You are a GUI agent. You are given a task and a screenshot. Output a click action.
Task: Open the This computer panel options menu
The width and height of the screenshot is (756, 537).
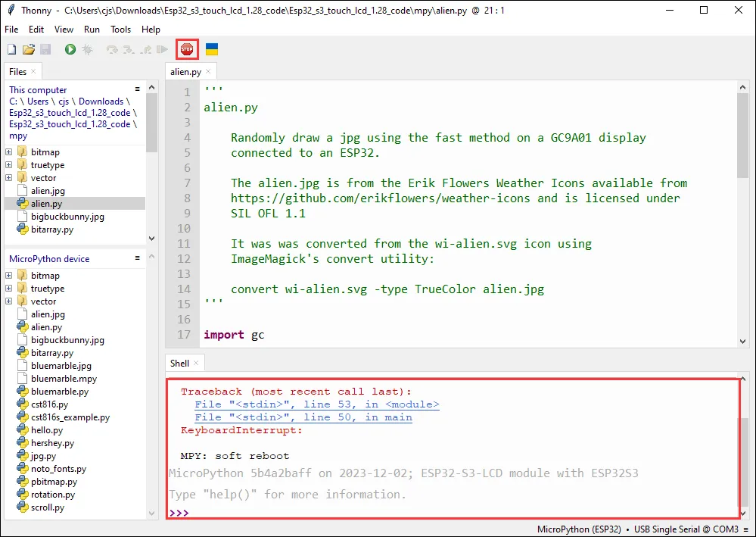137,89
